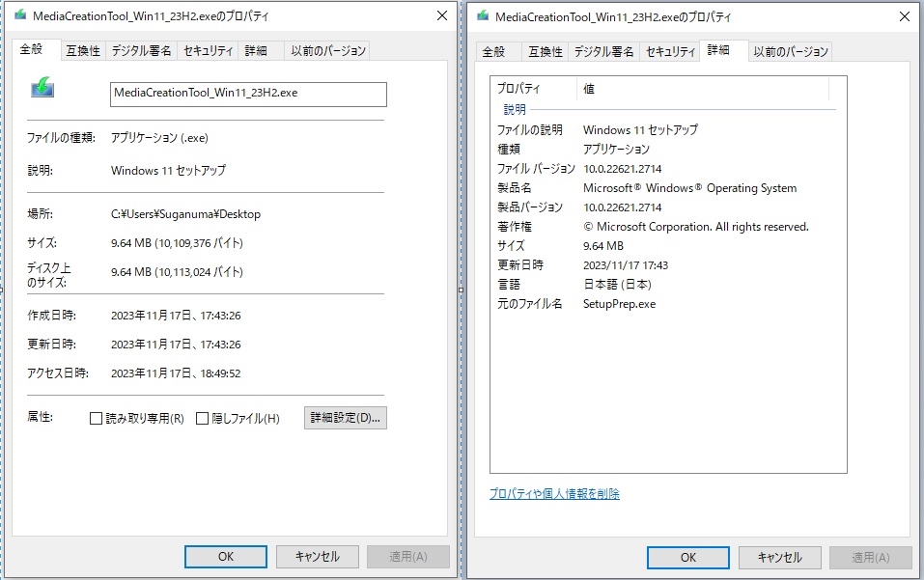Click OK in right properties window
The image size is (924, 580).
688,557
